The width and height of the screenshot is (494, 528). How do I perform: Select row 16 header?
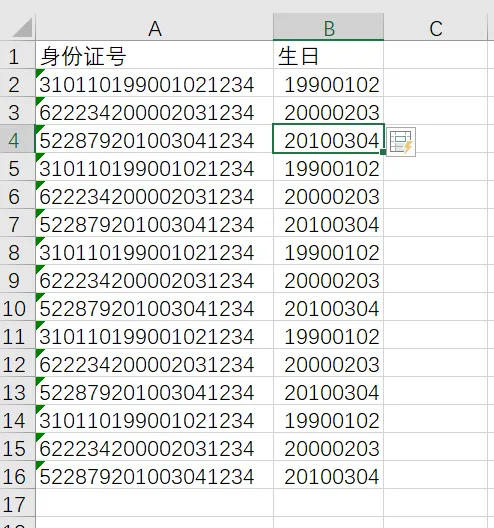pos(18,475)
